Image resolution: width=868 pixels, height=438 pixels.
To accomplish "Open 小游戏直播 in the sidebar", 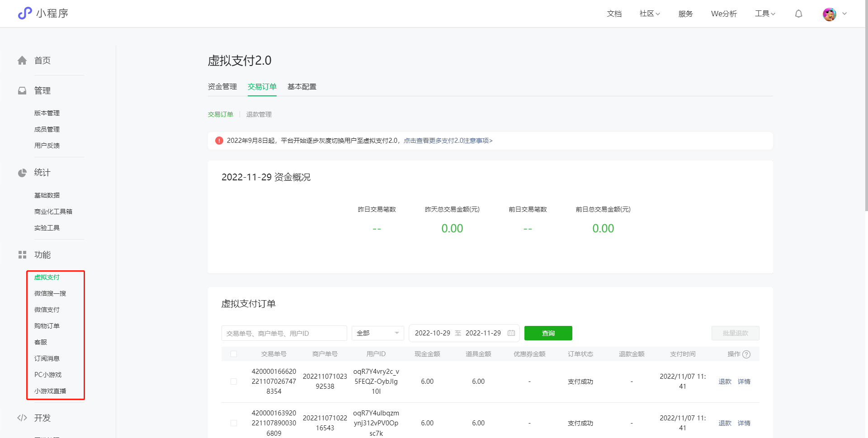I will [x=50, y=391].
